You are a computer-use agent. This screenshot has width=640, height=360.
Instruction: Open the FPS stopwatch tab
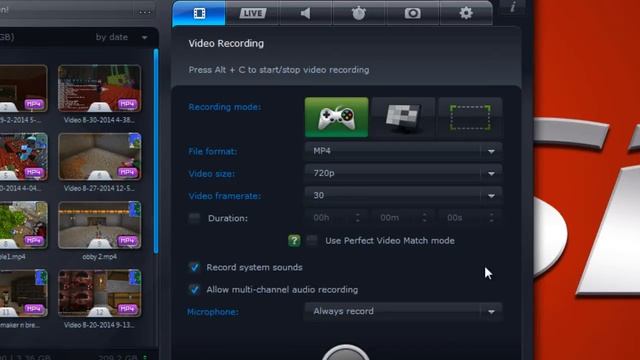click(x=359, y=13)
